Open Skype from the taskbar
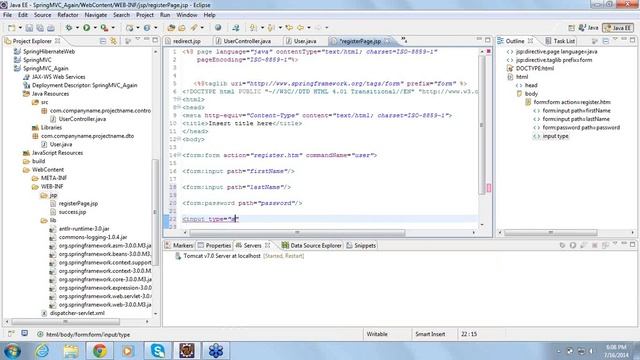640x360 pixels. [158, 351]
